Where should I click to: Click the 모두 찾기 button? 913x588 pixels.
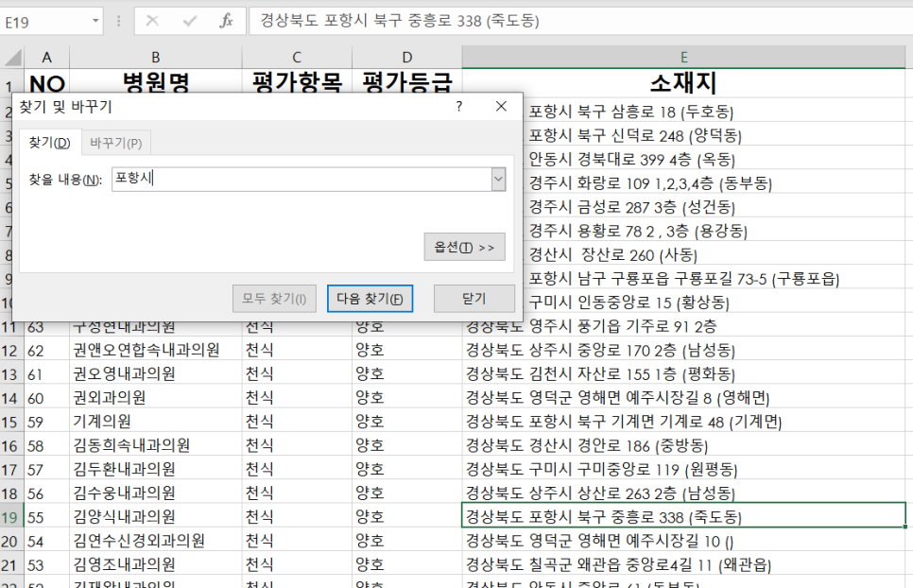pos(274,299)
